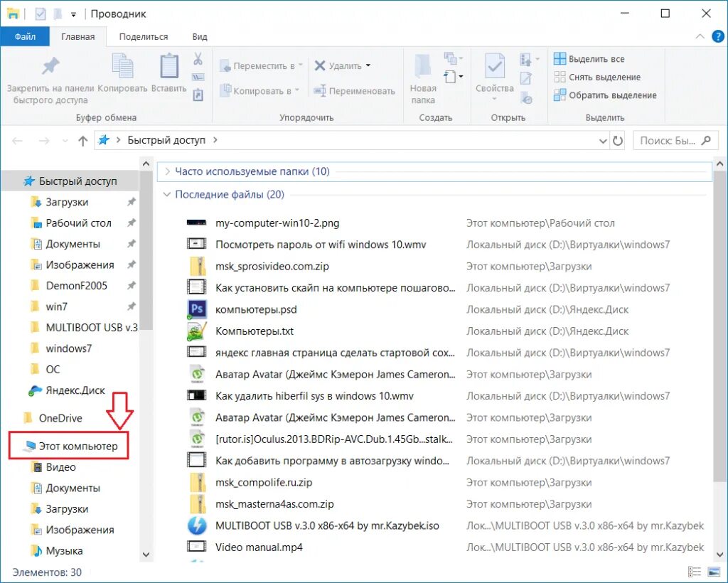Viewport: 728px width, 583px height.
Task: Select the file my-computer-win10-2.png
Action: [277, 223]
